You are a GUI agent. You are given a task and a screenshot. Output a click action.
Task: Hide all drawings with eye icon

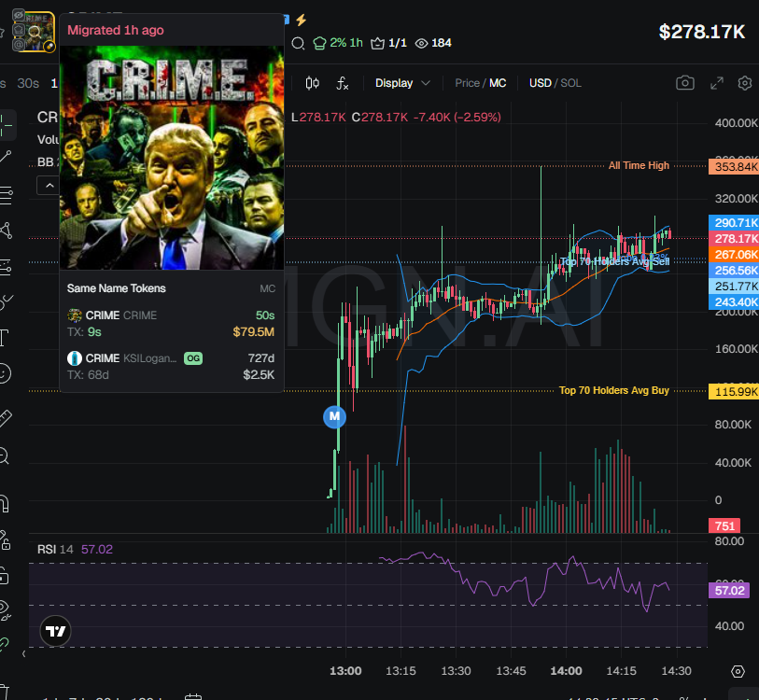click(x=5, y=610)
